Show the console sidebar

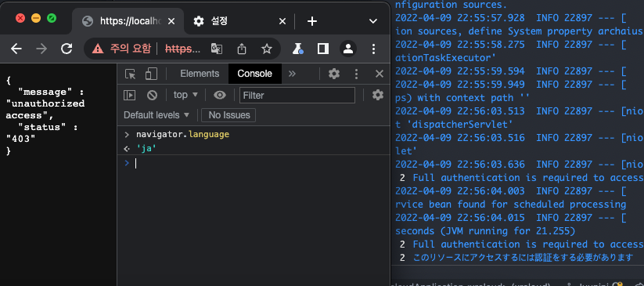(130, 96)
